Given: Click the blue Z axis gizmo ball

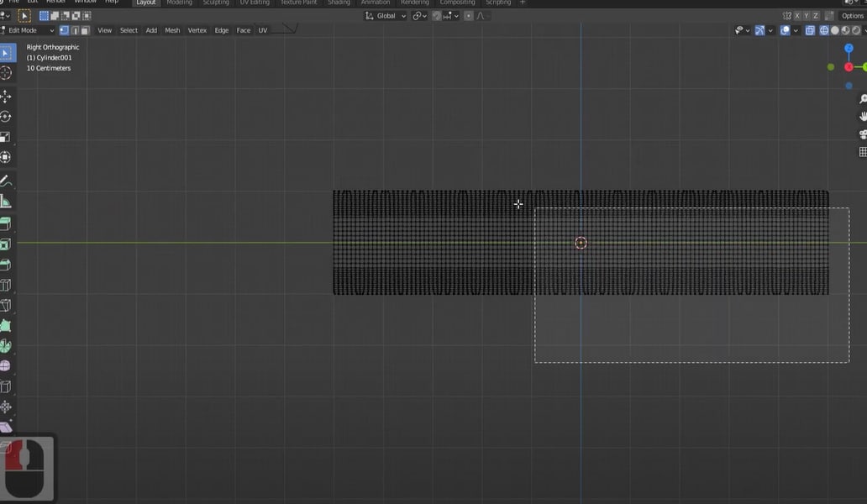Looking at the screenshot, I should click(x=849, y=49).
